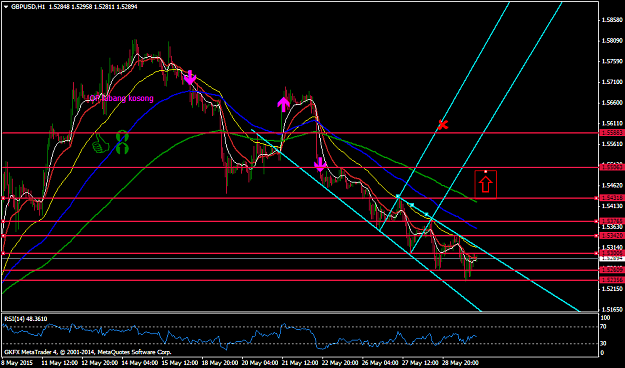Select the 1.53766 red price label
The height and width of the screenshot is (368, 625).
click(612, 221)
